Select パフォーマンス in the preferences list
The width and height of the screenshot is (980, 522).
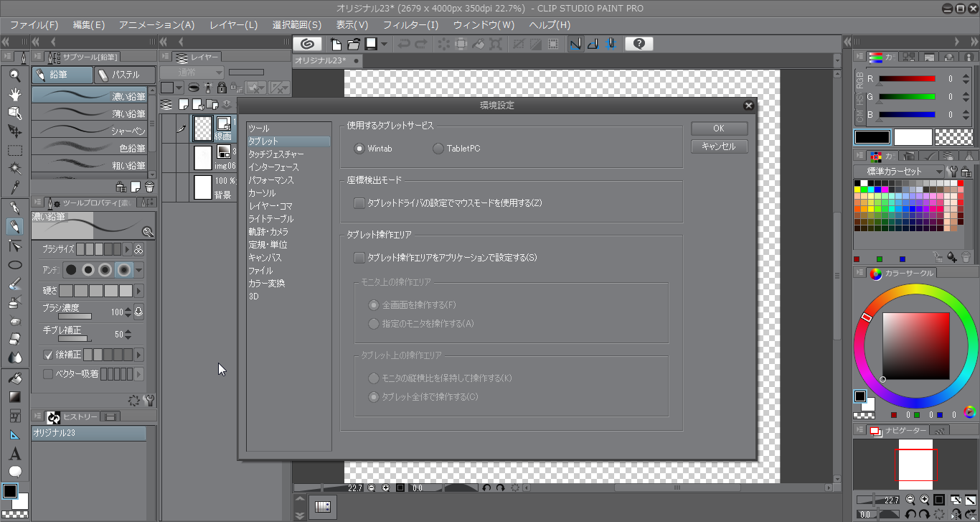(271, 180)
